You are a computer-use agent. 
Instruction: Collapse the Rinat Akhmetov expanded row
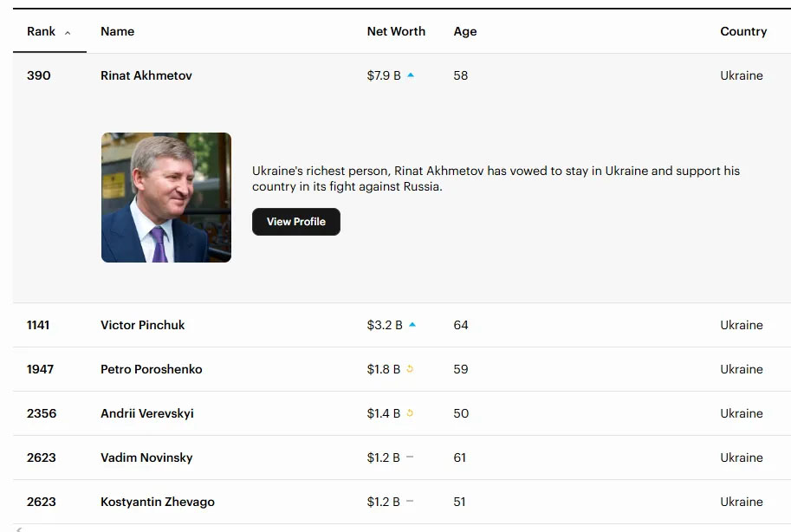(146, 75)
